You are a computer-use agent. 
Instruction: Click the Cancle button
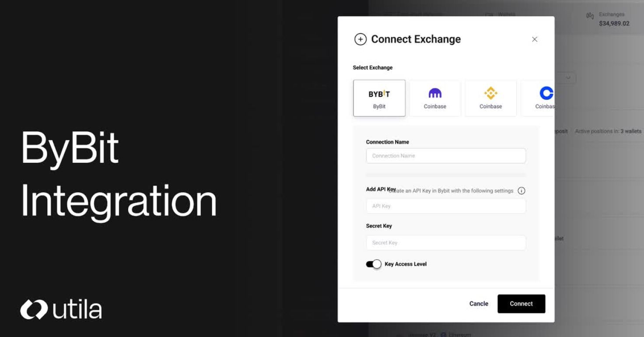[x=479, y=304]
